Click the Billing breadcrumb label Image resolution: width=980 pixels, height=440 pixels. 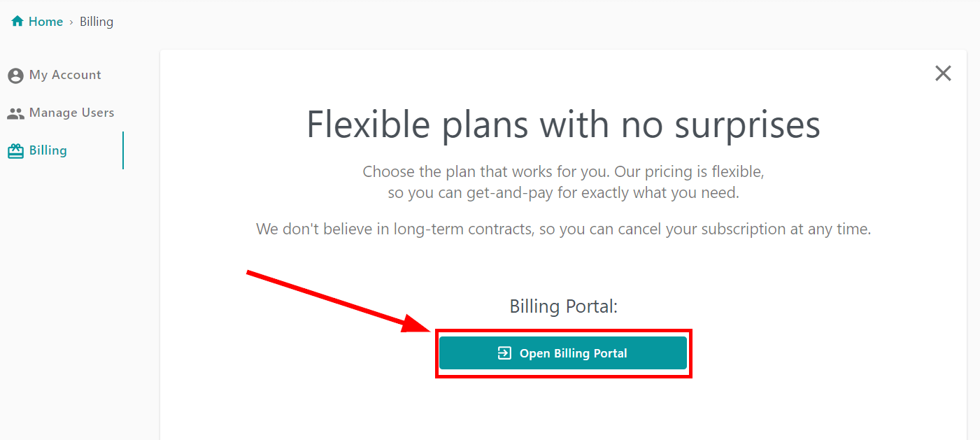pyautogui.click(x=97, y=22)
